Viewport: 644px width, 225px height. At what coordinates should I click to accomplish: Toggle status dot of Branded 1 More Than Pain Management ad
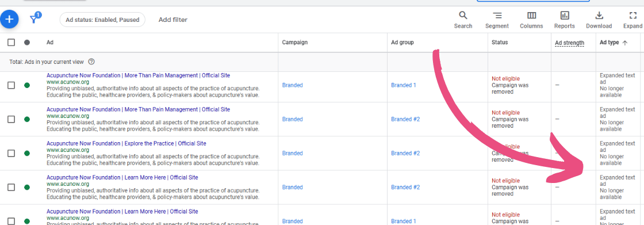[27, 85]
